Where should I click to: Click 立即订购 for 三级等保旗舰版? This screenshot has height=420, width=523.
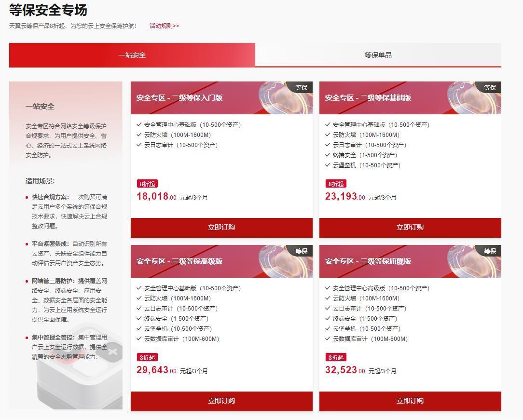click(410, 401)
